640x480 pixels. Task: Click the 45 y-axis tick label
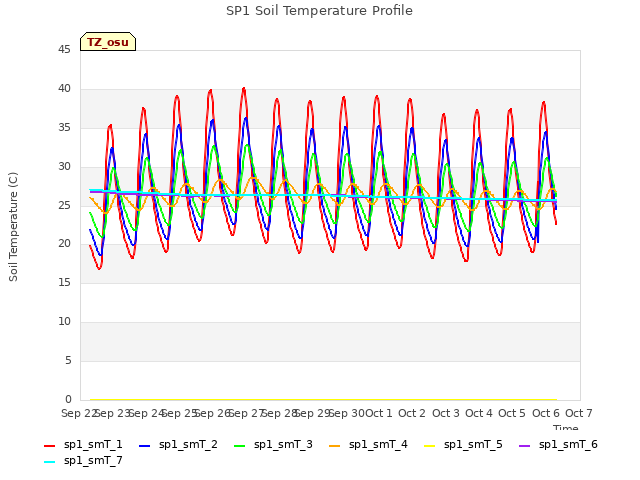click(64, 49)
